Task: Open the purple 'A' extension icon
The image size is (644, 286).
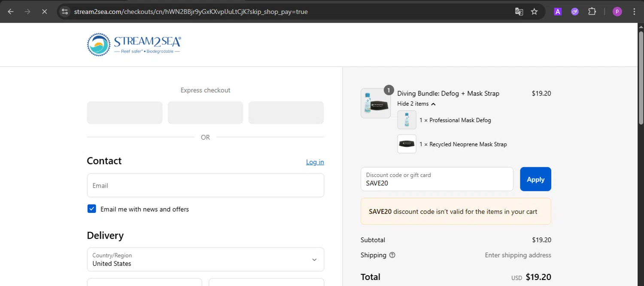Action: click(x=558, y=12)
